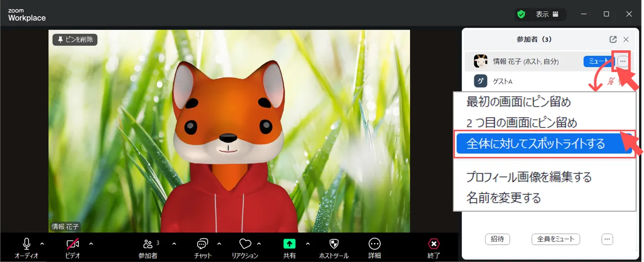Remove pin with ピンを削除 button
644x262 pixels.
75,39
